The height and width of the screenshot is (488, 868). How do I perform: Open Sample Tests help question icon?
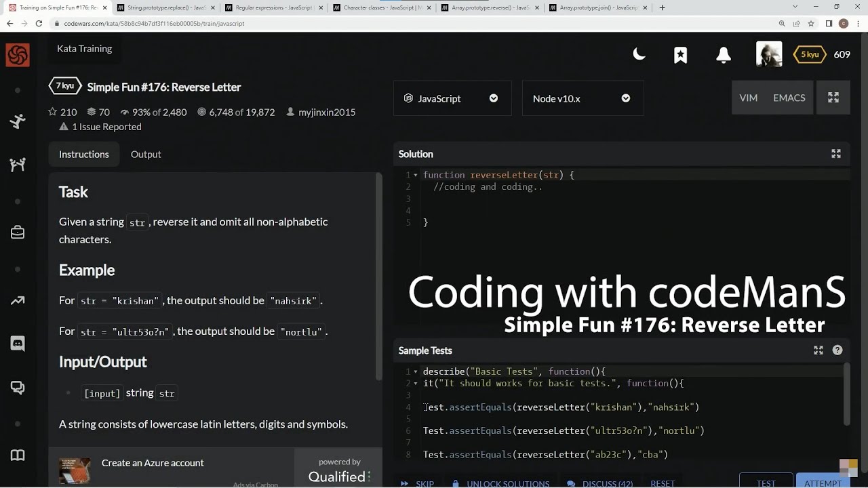[x=837, y=350]
